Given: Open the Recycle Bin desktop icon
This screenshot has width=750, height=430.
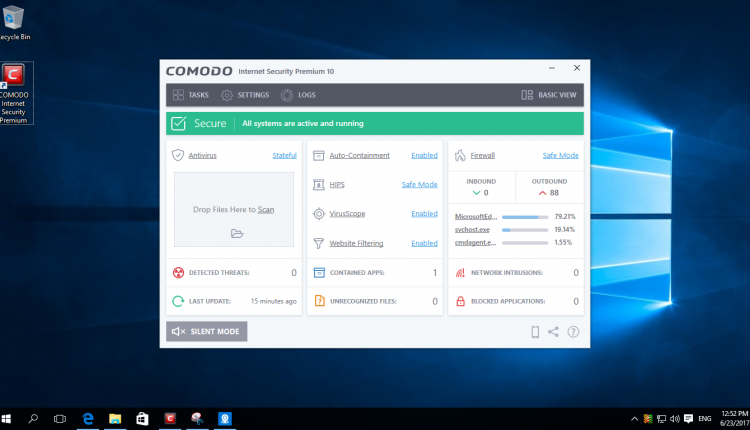Looking at the screenshot, I should click(x=14, y=22).
